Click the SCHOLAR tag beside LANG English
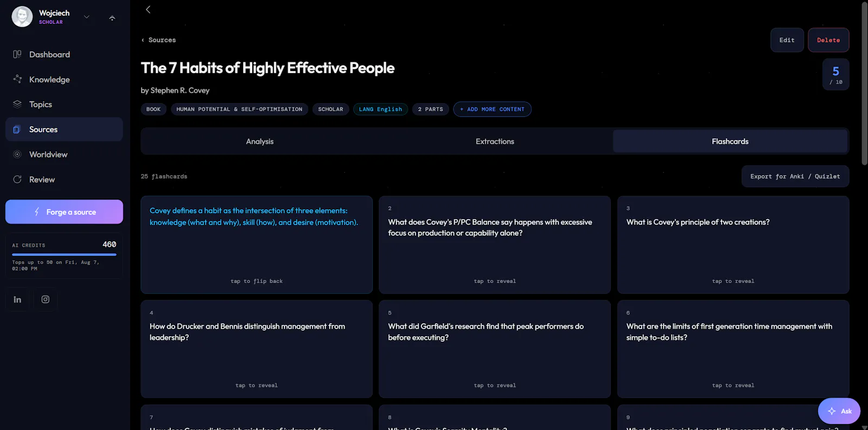Image resolution: width=868 pixels, height=430 pixels. click(330, 109)
